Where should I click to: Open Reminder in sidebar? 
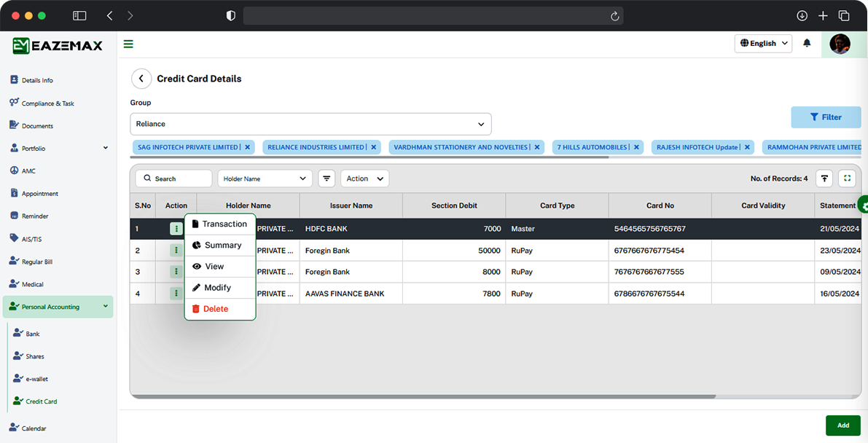(x=29, y=216)
